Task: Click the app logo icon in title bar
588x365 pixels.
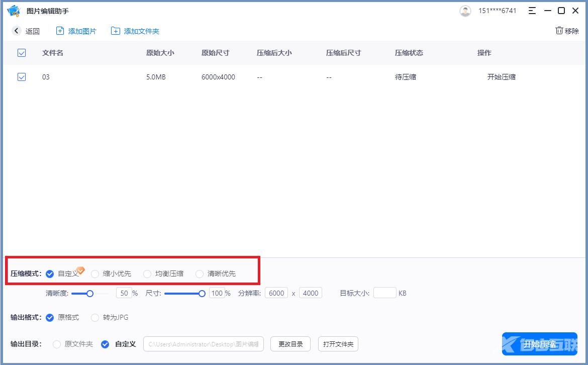Action: tap(14, 11)
